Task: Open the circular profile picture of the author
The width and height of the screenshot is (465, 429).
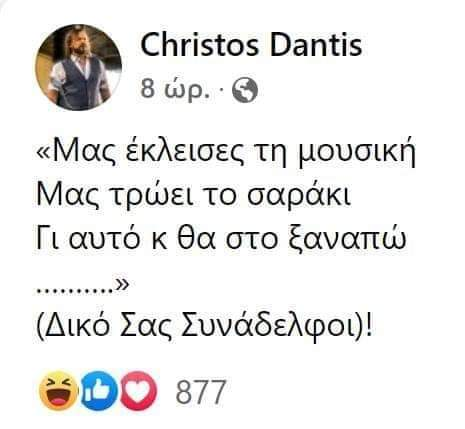Action: (79, 67)
